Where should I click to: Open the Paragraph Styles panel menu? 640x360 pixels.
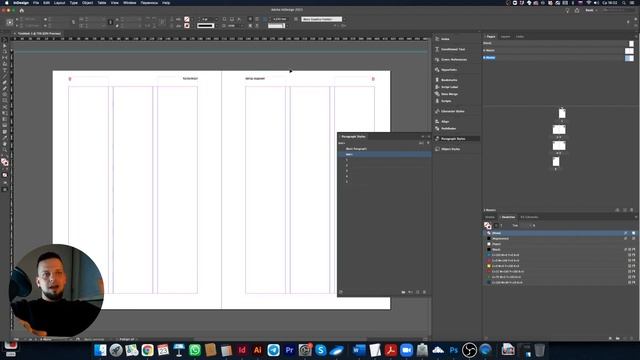tap(429, 136)
